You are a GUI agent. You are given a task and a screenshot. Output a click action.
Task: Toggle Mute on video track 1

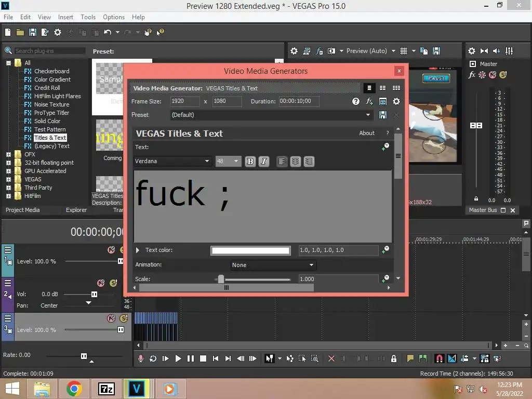[111, 250]
